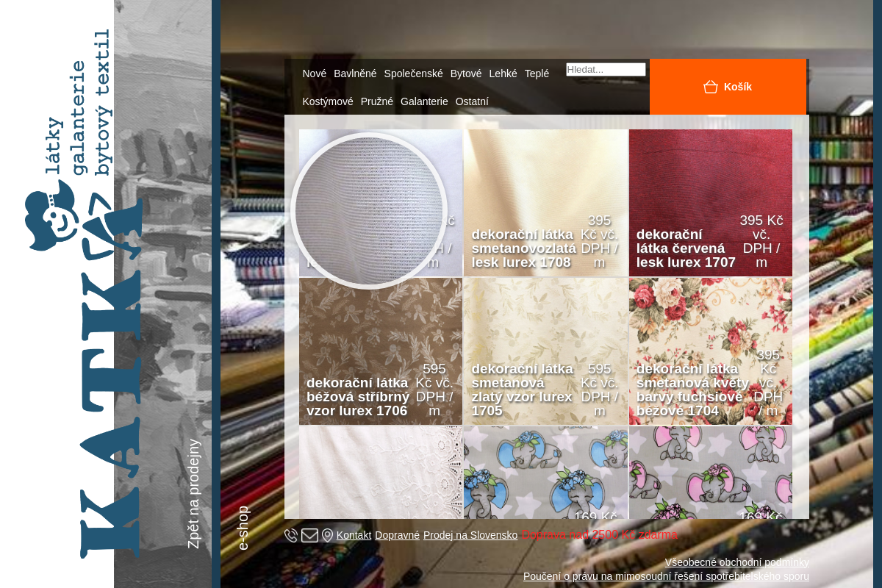Open the Bytové category
Image resolution: width=882 pixels, height=588 pixels.
point(466,73)
